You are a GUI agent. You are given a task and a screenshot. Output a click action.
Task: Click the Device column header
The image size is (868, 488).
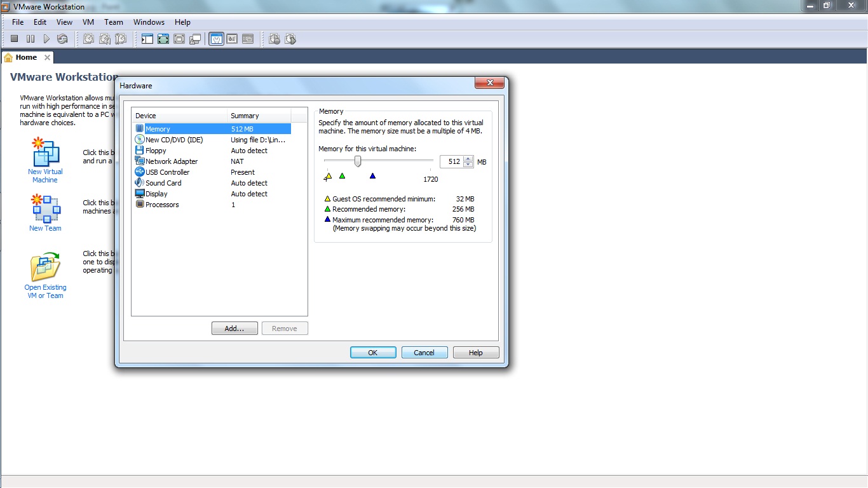coord(180,116)
